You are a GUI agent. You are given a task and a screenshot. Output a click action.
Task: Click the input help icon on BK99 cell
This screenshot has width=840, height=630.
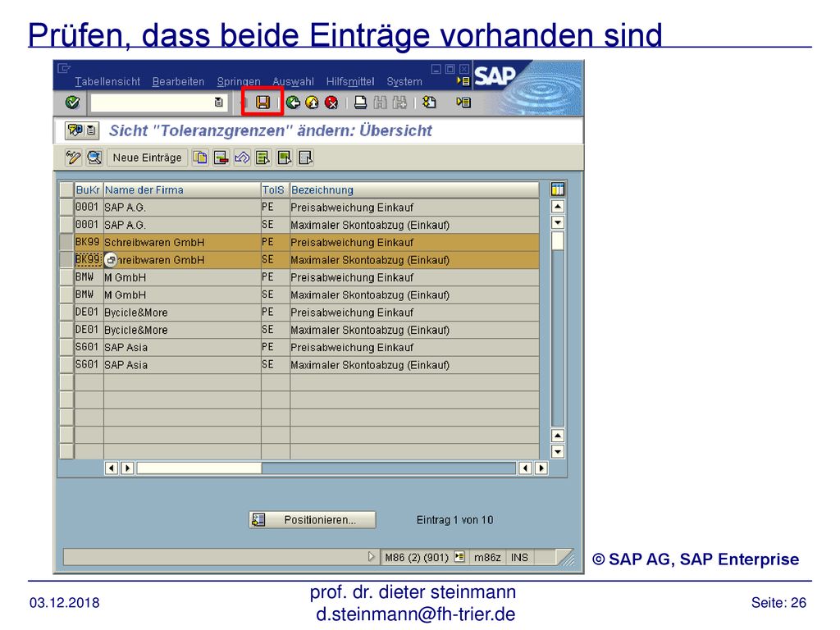tap(111, 260)
